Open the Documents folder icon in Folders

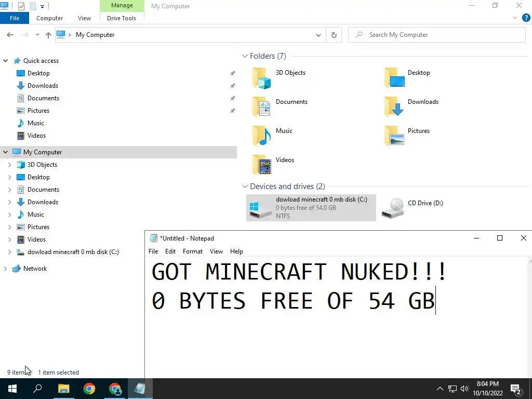point(262,107)
